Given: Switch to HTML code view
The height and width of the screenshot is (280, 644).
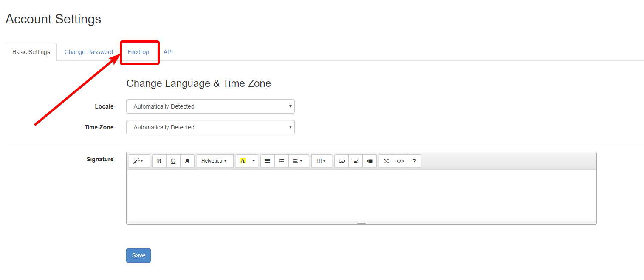Looking at the screenshot, I should pos(400,161).
